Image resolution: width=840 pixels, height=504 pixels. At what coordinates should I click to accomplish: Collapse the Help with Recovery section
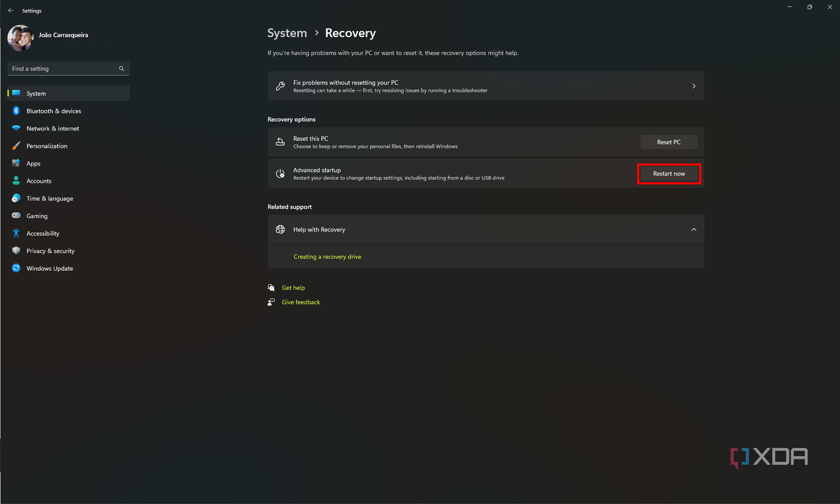pyautogui.click(x=693, y=230)
